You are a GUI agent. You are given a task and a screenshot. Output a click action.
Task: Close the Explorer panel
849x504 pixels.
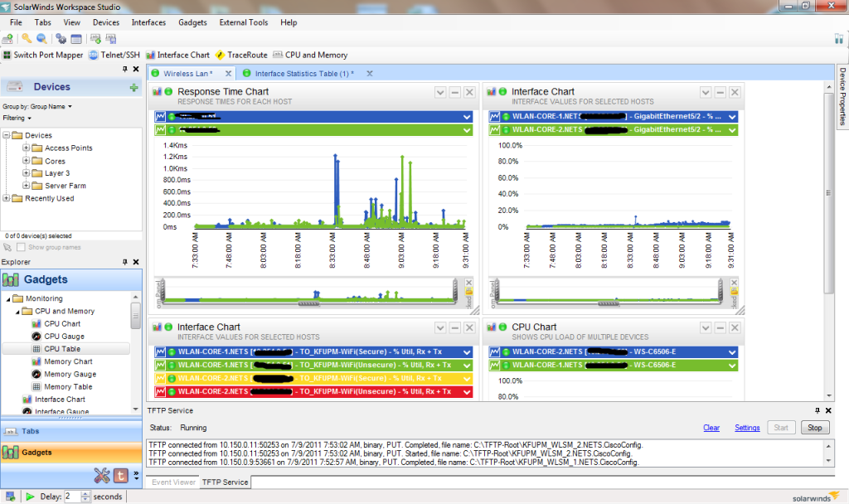point(136,262)
